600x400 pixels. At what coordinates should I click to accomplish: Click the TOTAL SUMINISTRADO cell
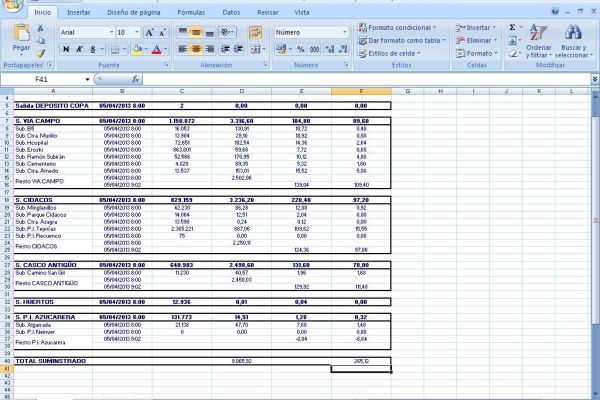53,361
